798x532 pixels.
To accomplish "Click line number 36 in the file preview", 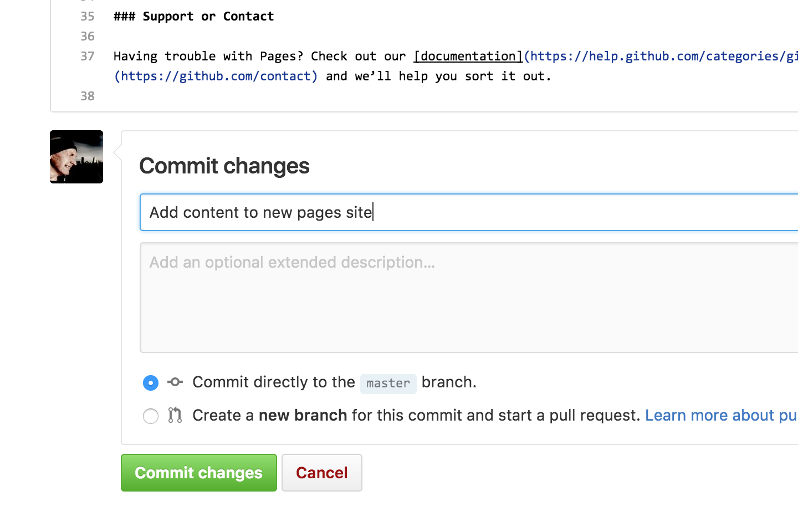I will coord(87,36).
